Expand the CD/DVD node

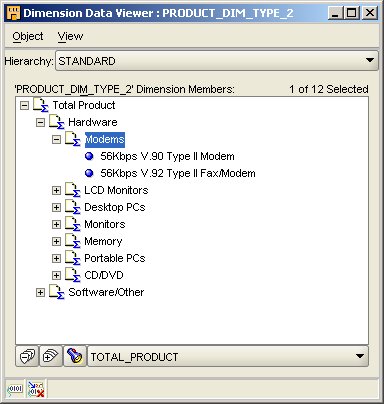(x=56, y=275)
